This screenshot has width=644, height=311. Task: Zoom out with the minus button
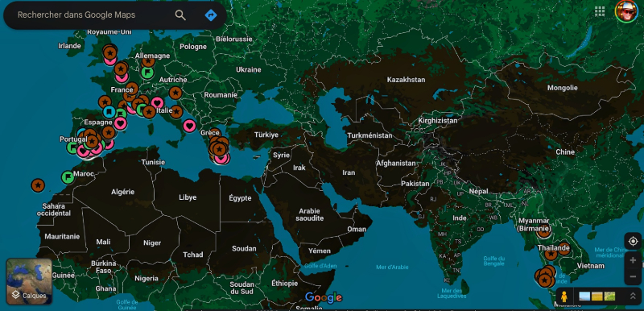click(633, 276)
